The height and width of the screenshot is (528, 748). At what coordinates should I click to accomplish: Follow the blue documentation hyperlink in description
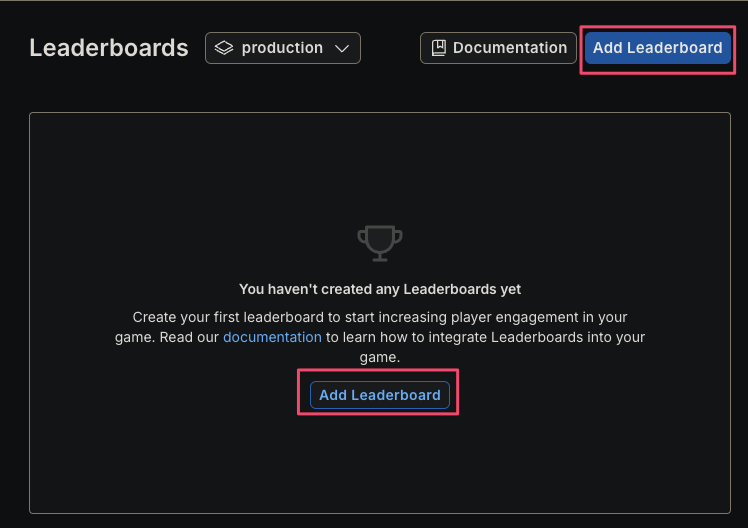272,337
